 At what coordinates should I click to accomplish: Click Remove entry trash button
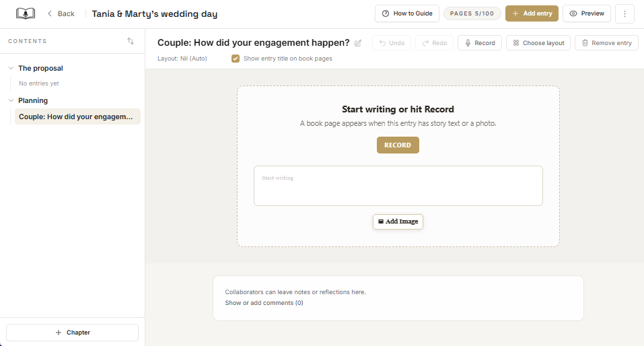coord(606,42)
